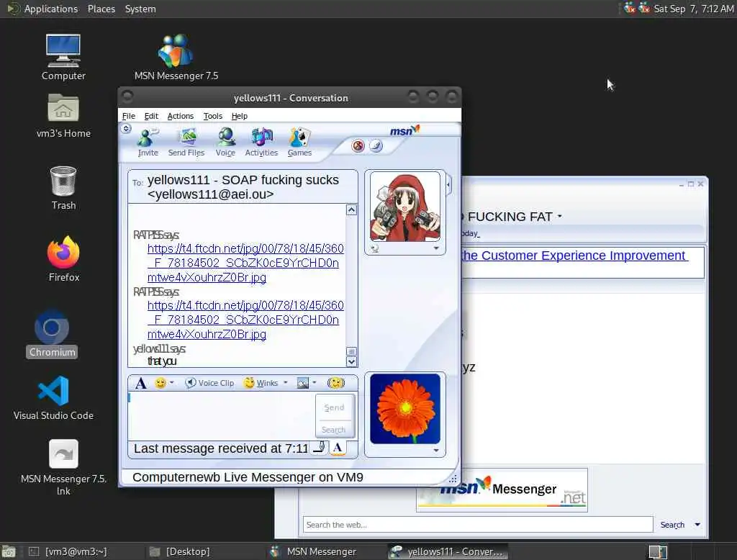Open the color scheme paintbrush icon
737x560 pixels.
click(376, 146)
